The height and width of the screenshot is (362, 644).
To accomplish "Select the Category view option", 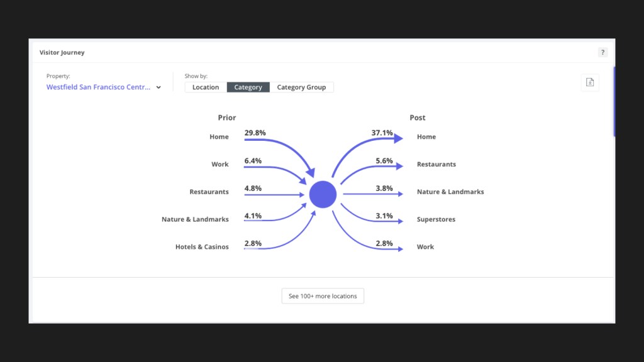I will 248,87.
